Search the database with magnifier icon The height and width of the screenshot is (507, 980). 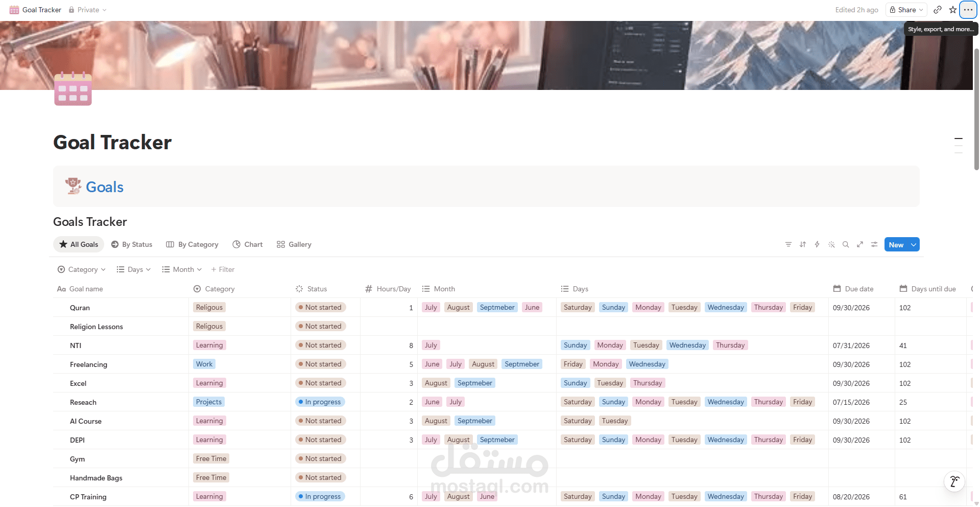click(x=846, y=244)
